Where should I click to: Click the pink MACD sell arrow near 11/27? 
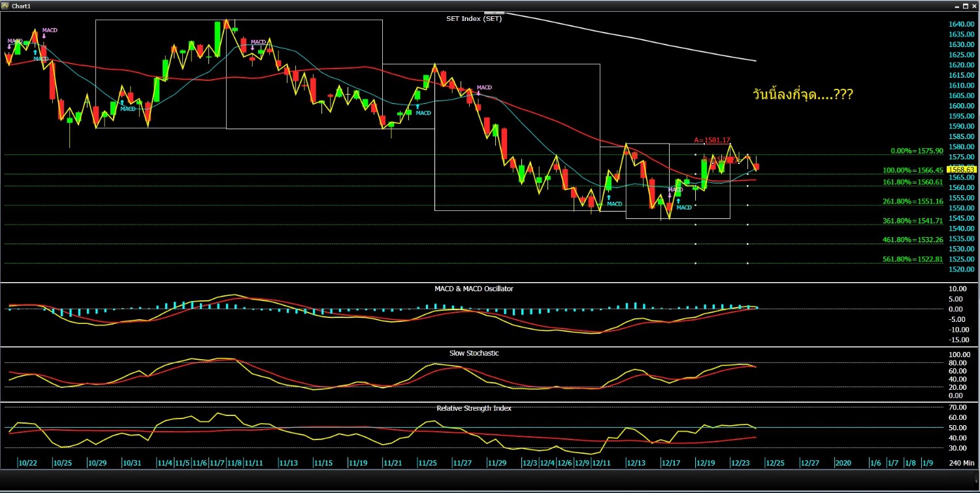[x=480, y=94]
